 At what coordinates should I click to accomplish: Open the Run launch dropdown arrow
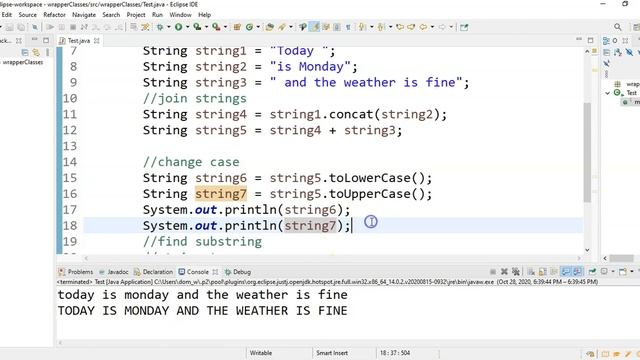click(x=187, y=27)
